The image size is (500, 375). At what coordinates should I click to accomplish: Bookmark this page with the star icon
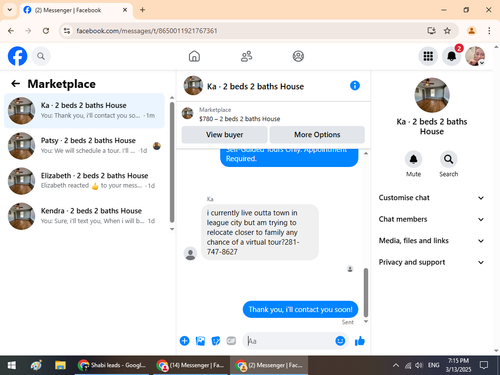[447, 31]
